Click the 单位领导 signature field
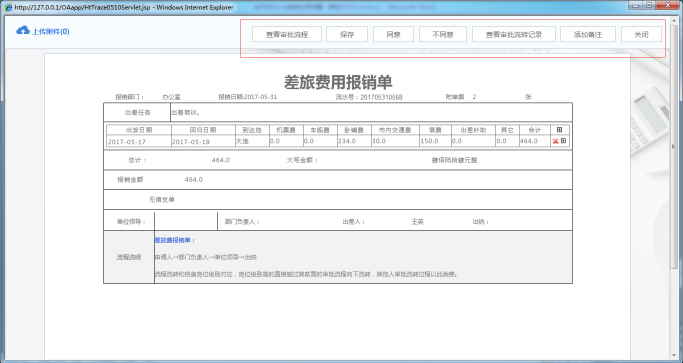This screenshot has width=683, height=363. [186, 221]
